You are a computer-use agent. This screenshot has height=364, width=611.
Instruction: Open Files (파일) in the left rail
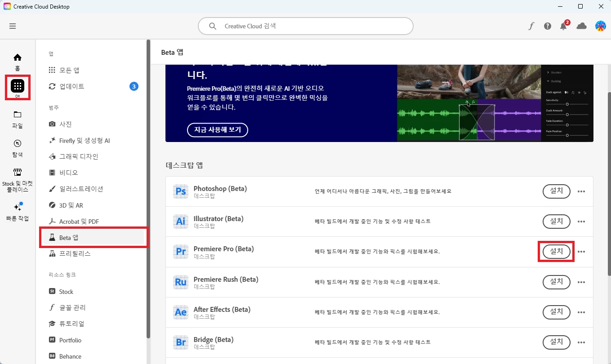[18, 120]
